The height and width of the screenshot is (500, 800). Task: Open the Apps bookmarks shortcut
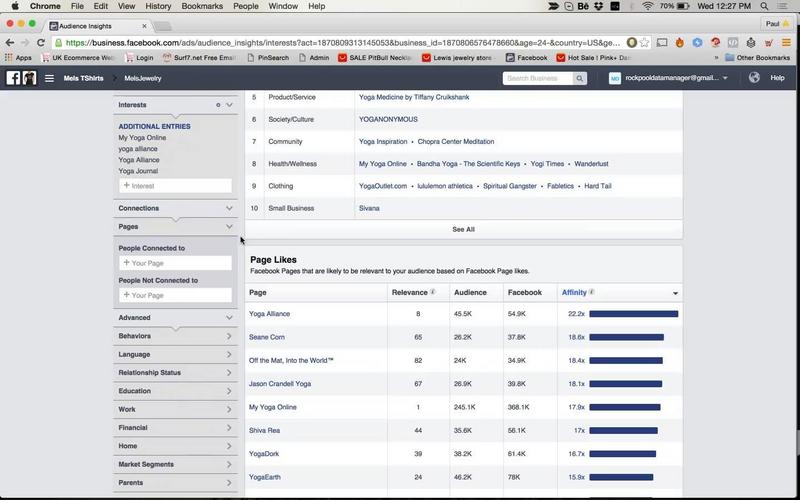pyautogui.click(x=18, y=58)
